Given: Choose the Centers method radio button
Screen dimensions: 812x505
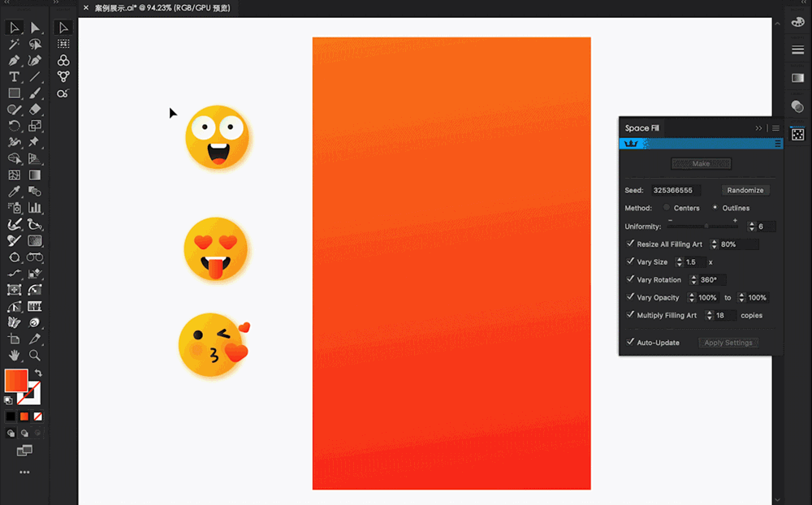Looking at the screenshot, I should tap(667, 208).
